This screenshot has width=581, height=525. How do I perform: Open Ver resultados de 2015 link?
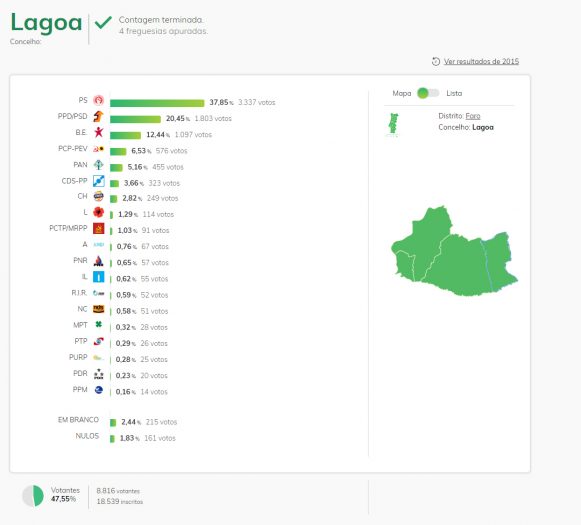click(x=481, y=62)
